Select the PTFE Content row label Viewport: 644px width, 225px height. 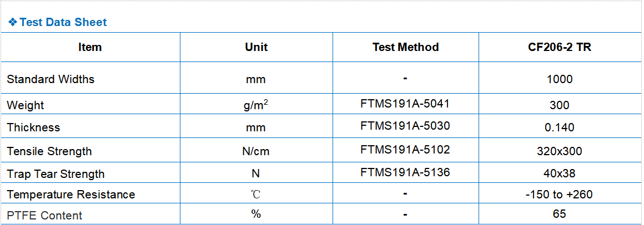coord(44,216)
